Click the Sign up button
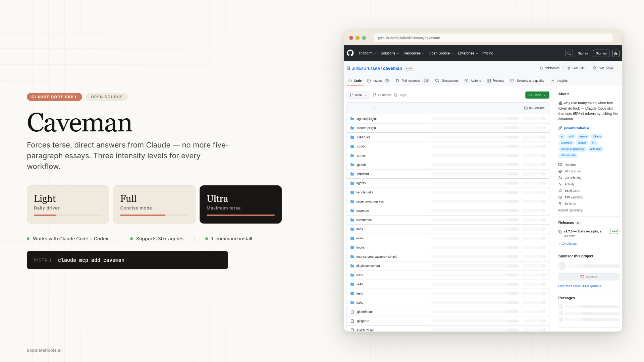The image size is (644, 362). click(x=601, y=53)
